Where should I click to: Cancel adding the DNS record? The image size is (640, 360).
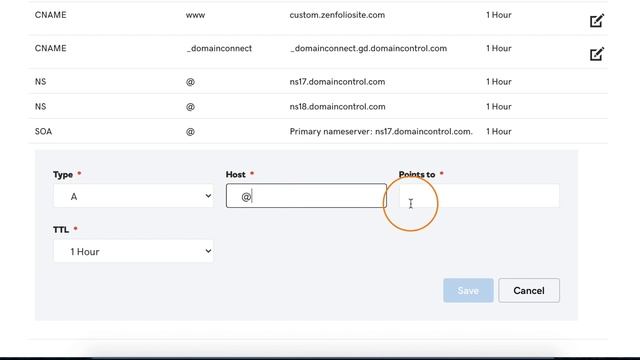click(529, 291)
